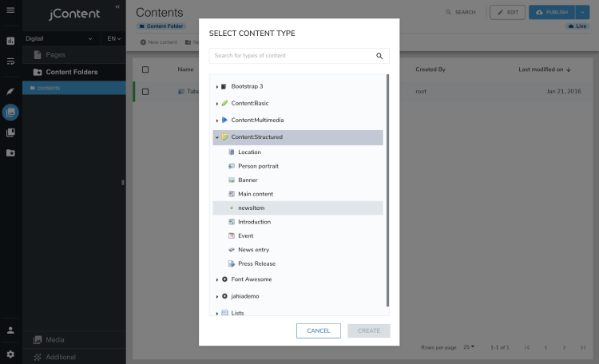Click the Create button
Image resolution: width=599 pixels, height=364 pixels.
(369, 330)
